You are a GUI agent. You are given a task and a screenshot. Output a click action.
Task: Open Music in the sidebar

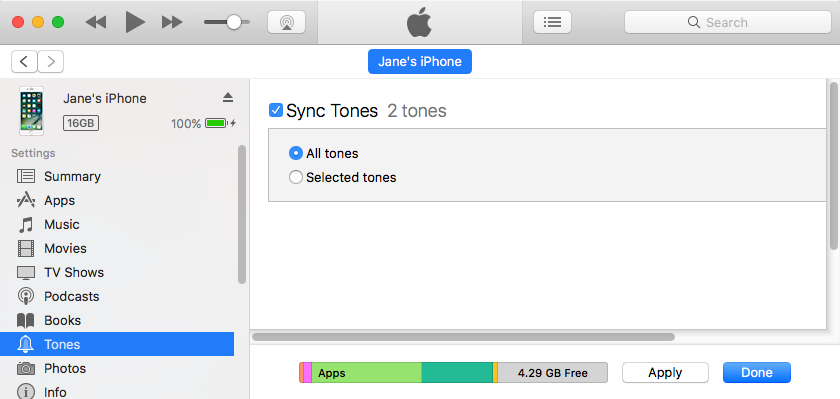point(117,224)
